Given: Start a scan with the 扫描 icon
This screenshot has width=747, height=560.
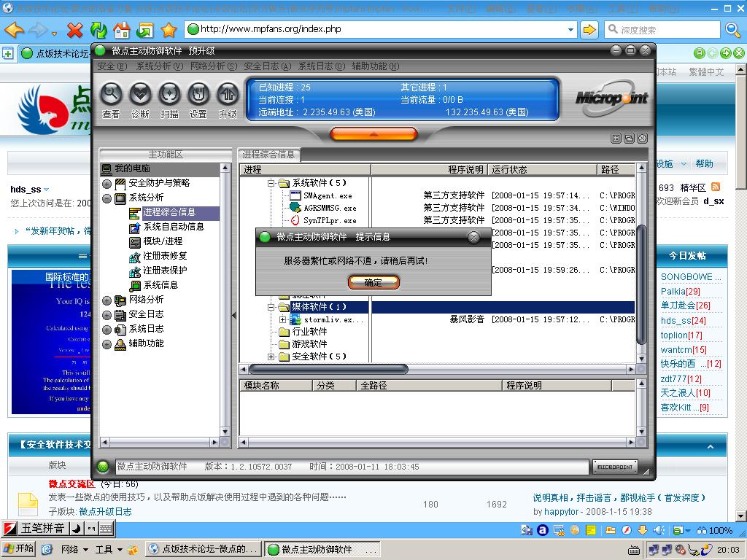Looking at the screenshot, I should tap(169, 94).
